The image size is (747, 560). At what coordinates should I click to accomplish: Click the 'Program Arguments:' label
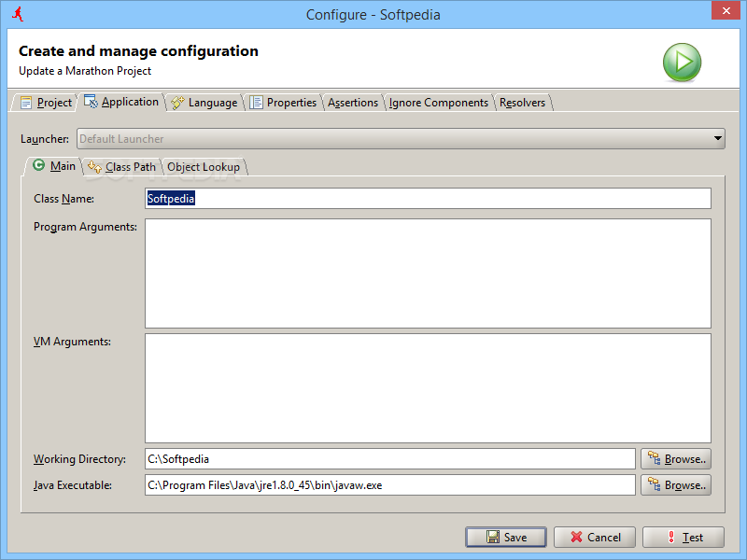pyautogui.click(x=85, y=227)
